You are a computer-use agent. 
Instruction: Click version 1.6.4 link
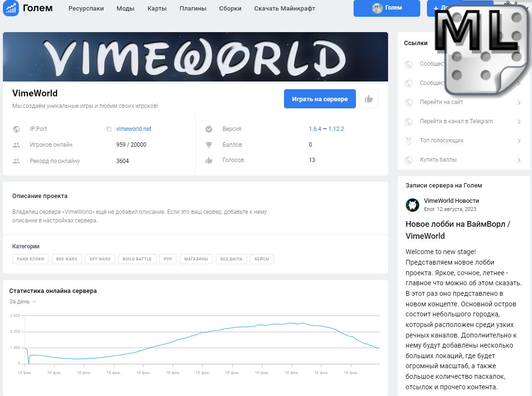click(315, 129)
